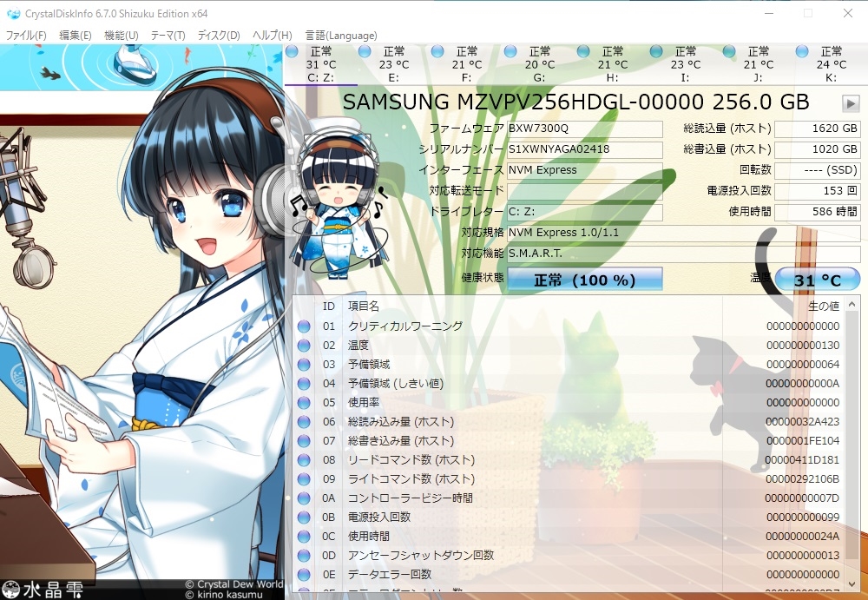Screen dimensions: 868x600
Task: Select the F: drive tab
Action: point(467,64)
